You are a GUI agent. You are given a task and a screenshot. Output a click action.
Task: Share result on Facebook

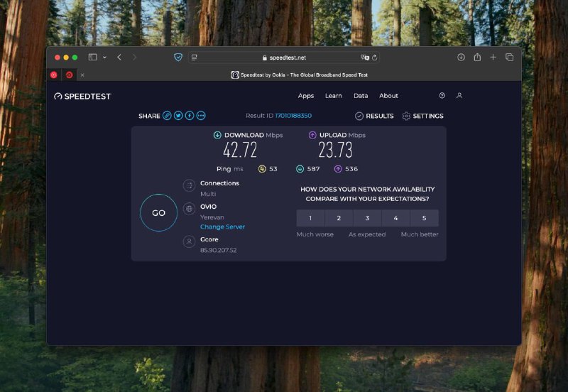(189, 116)
